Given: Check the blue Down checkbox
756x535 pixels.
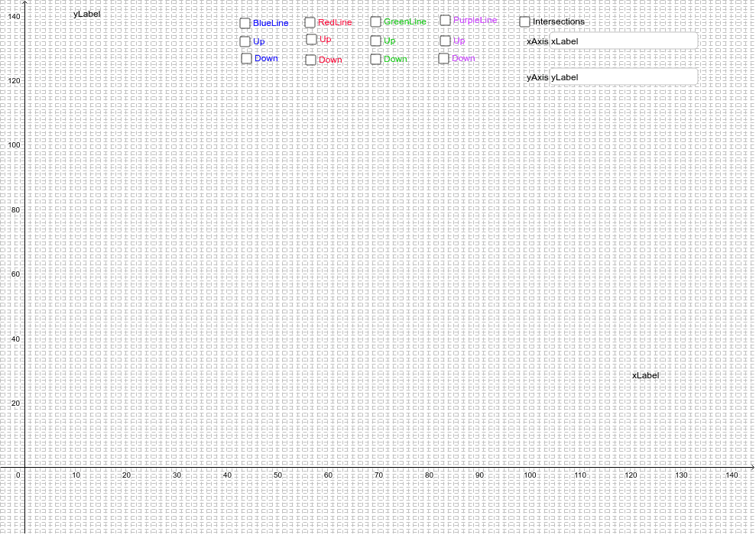Looking at the screenshot, I should point(246,58).
